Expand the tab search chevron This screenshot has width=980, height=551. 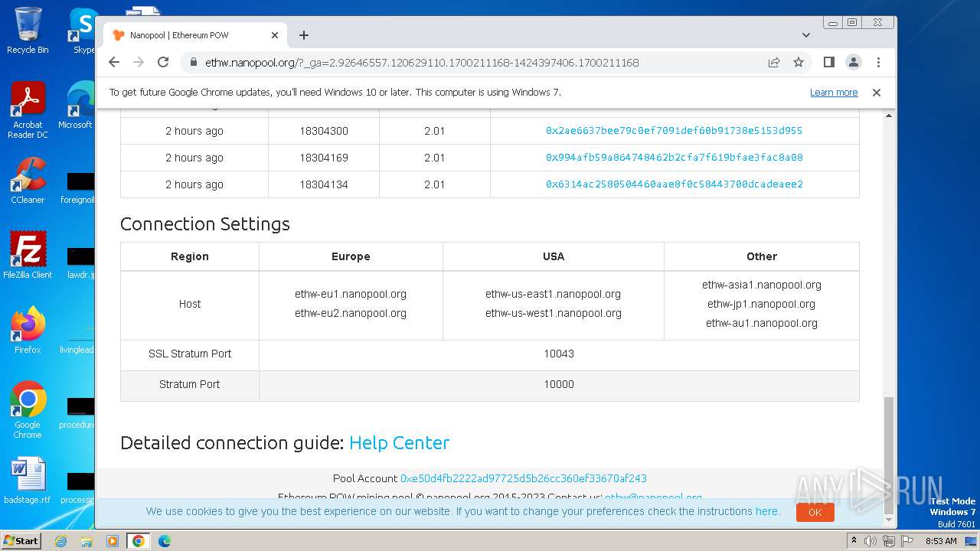pyautogui.click(x=806, y=35)
